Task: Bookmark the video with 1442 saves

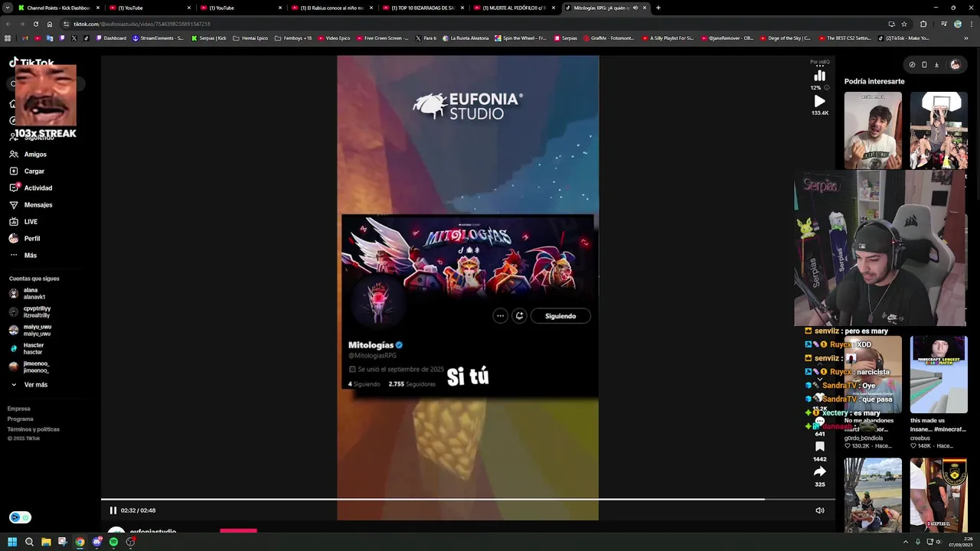Action: click(x=819, y=446)
